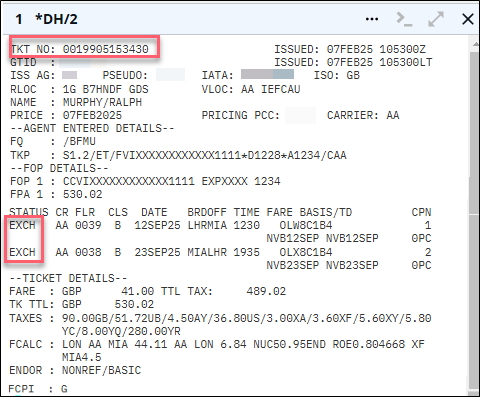Click the FOP 1 credit card line

pos(145,181)
